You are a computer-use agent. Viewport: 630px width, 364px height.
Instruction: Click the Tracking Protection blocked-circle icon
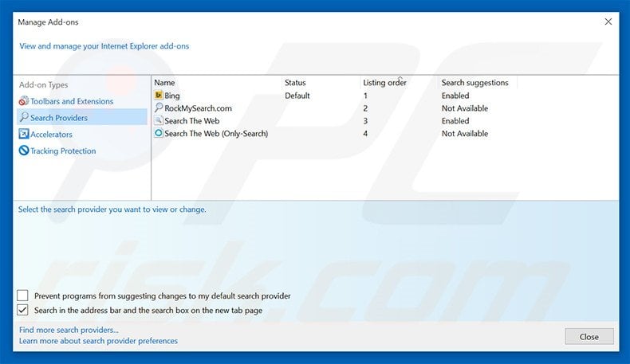coord(24,151)
